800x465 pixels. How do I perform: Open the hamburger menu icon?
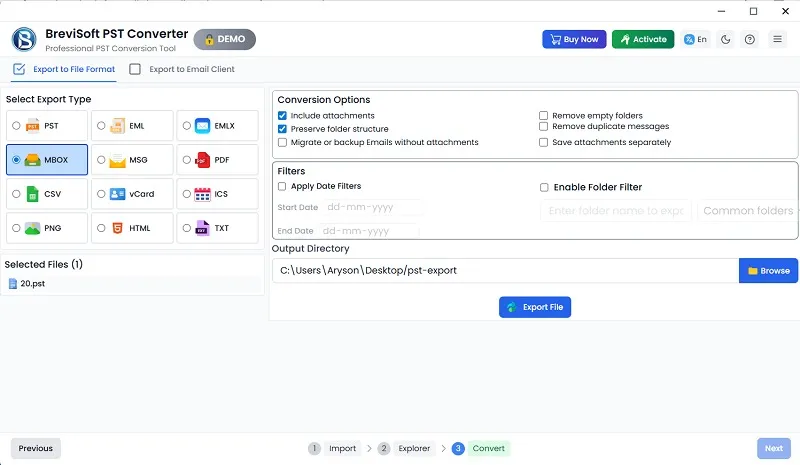(777, 40)
